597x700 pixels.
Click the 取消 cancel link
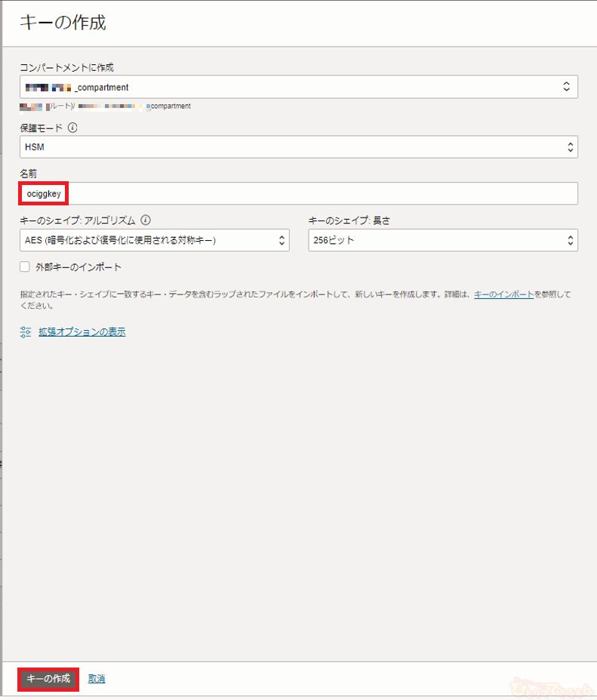[x=97, y=679]
